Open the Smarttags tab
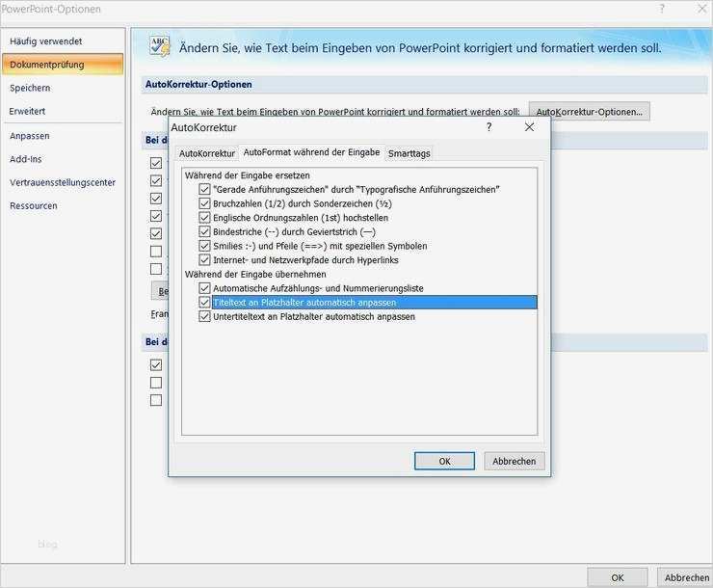Screen dimensions: 713x588 click(409, 153)
